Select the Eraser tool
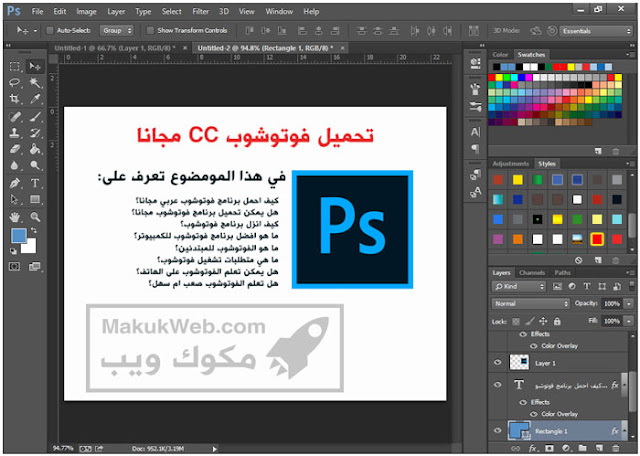The width and height of the screenshot is (640, 456). click(15, 149)
